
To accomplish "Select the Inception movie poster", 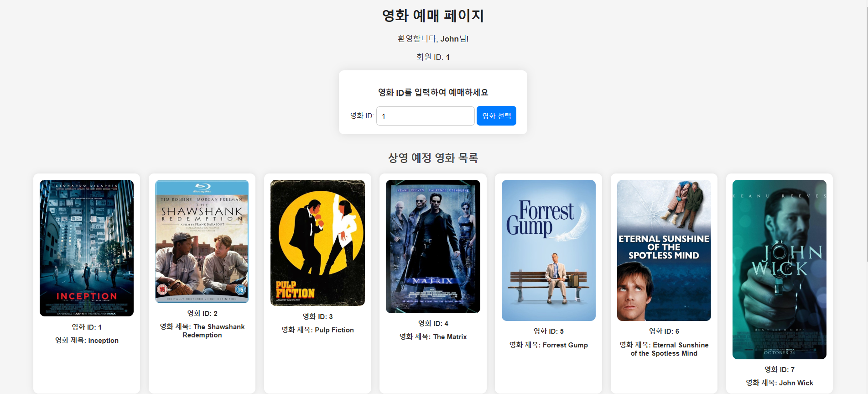I will click(x=87, y=248).
